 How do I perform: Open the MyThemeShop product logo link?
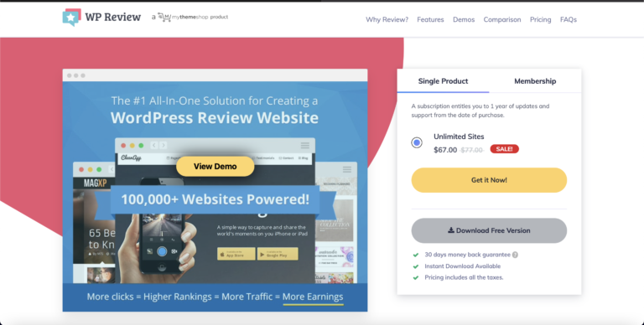(x=193, y=18)
